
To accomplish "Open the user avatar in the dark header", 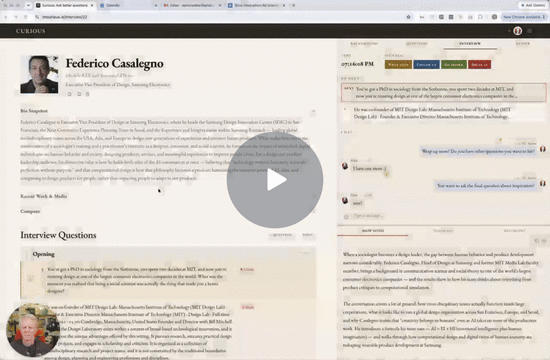I will pos(517,31).
